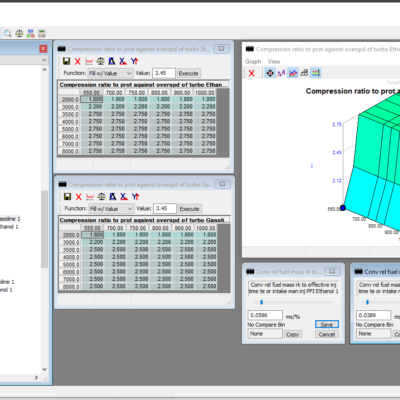Click the 0.0596 value input field
400x400 pixels.
point(265,315)
